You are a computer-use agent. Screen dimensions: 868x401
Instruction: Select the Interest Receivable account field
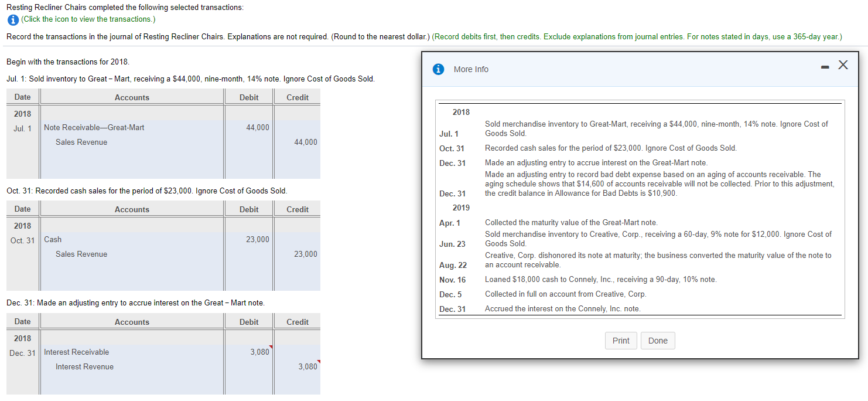(132, 352)
